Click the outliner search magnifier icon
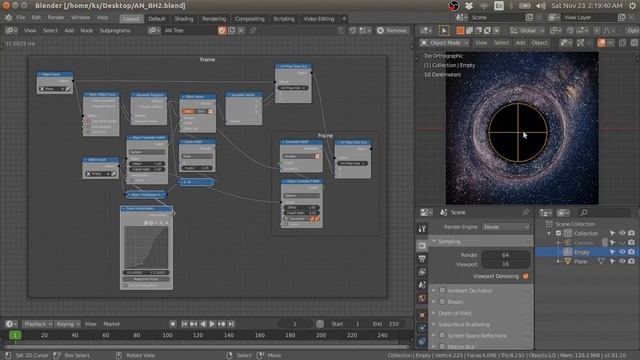Image resolution: width=640 pixels, height=360 pixels. [584, 212]
